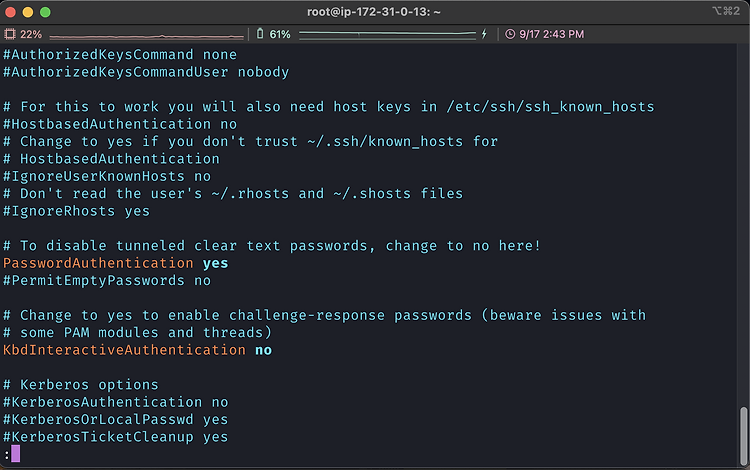Click the green zoom window button
This screenshot has height=470, width=750.
[x=45, y=12]
